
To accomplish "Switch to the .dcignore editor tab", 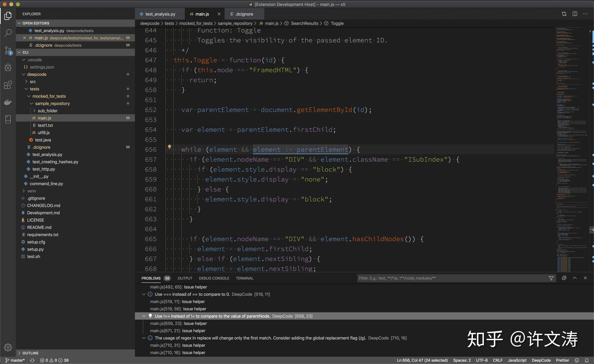I will (x=244, y=14).
